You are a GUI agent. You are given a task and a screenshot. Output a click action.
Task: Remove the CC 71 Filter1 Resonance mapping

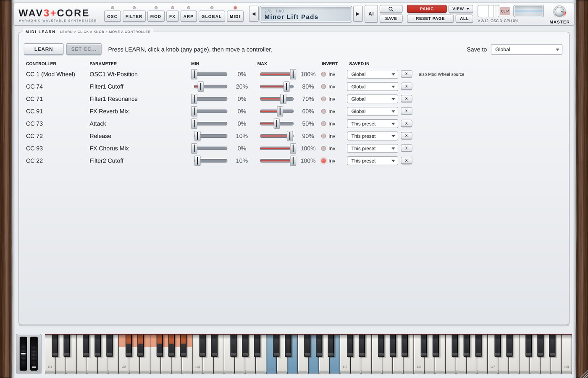click(406, 99)
